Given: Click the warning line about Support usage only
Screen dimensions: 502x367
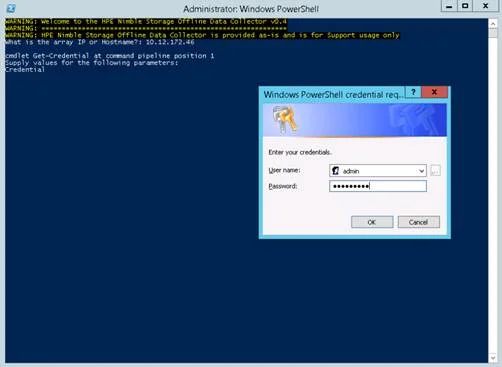Looking at the screenshot, I should [x=202, y=35].
